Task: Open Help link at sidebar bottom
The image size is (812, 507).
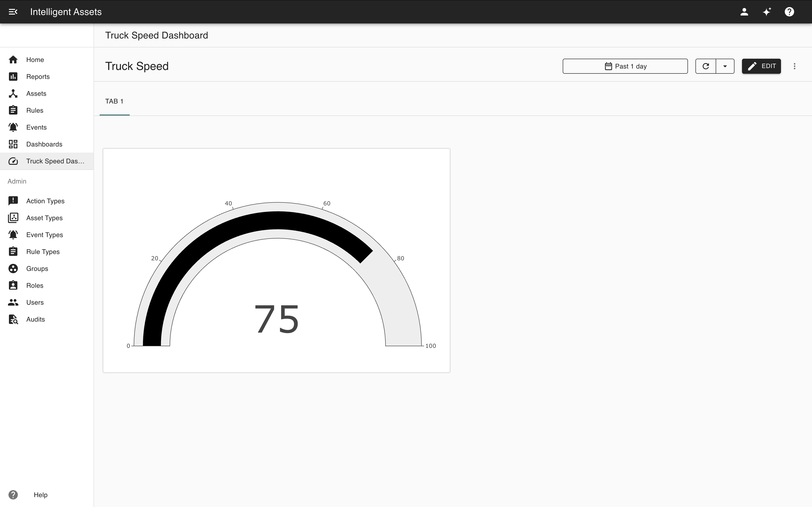Action: [x=40, y=495]
